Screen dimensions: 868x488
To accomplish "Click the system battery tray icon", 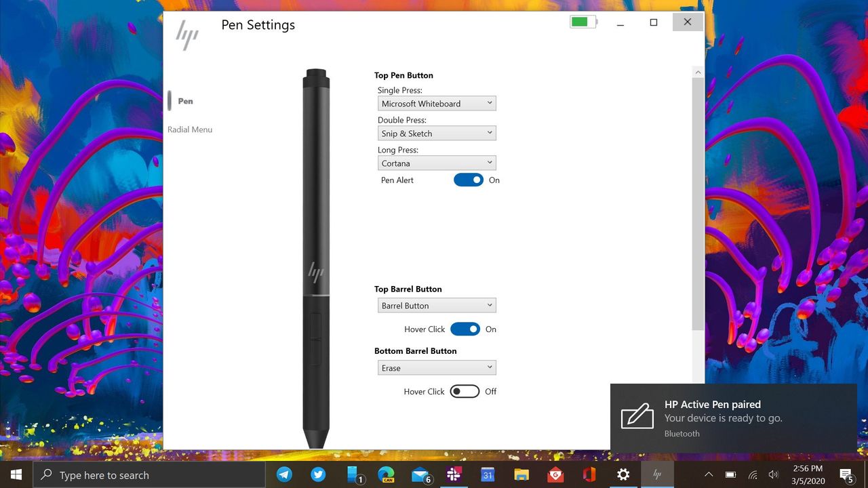I will (730, 475).
